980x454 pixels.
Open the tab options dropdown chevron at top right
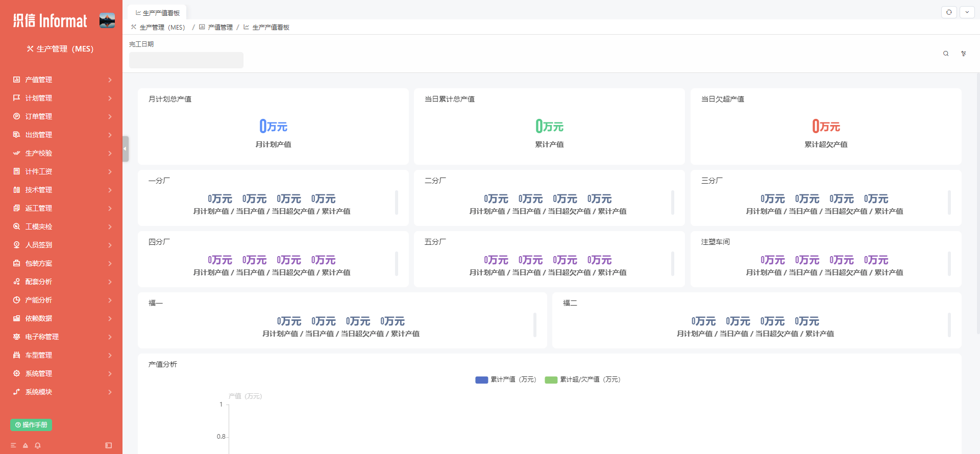click(x=967, y=12)
